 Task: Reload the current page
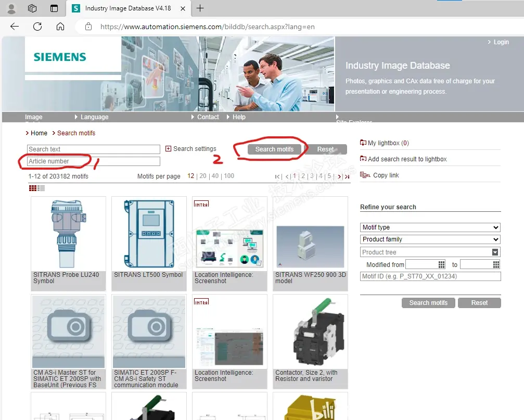coord(37,27)
